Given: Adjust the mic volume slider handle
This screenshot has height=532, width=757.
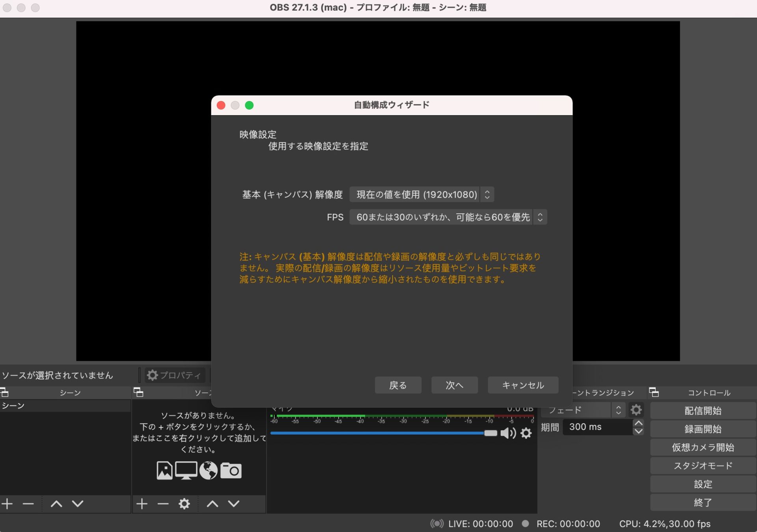Looking at the screenshot, I should pyautogui.click(x=490, y=433).
